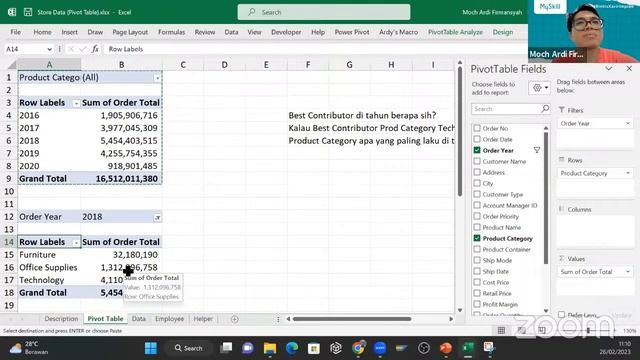Click the magnifier icon in fields search

tap(545, 109)
